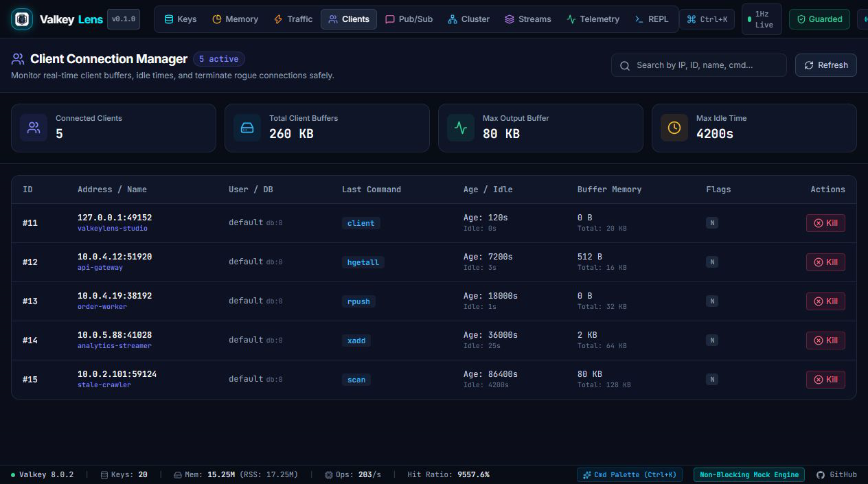Switch to the Streams tab

pyautogui.click(x=528, y=19)
